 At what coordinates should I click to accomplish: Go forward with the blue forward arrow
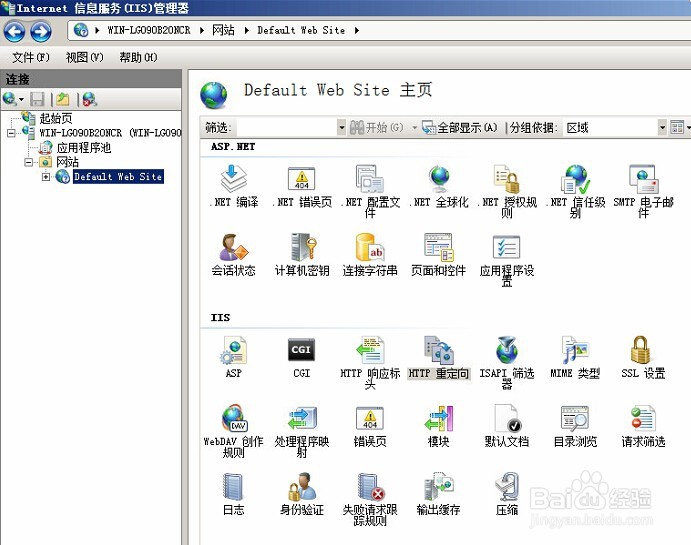(41, 31)
